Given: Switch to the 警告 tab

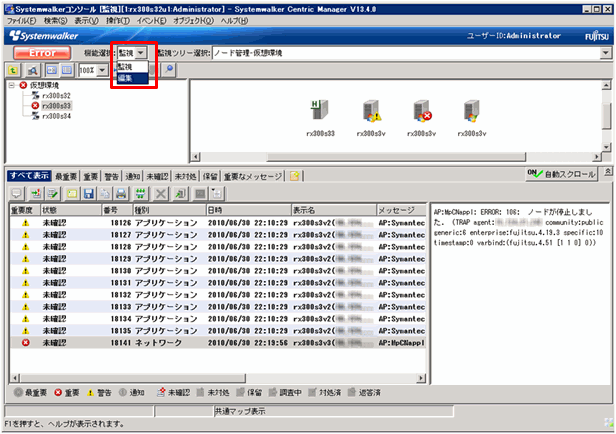Looking at the screenshot, I should coord(112,176).
